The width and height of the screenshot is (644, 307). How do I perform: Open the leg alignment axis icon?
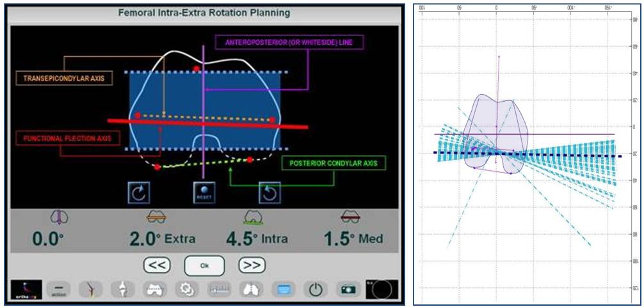coord(90,289)
